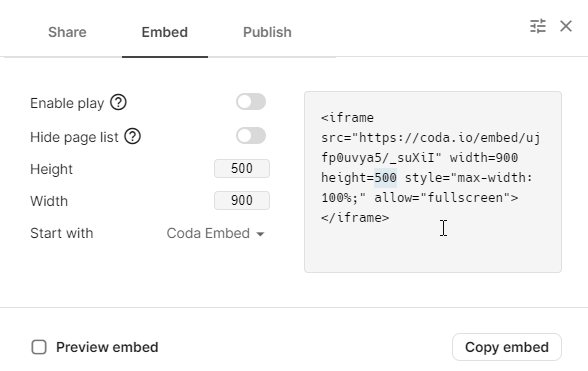Image resolution: width=588 pixels, height=371 pixels.
Task: Click the Start with label
Action: click(62, 233)
